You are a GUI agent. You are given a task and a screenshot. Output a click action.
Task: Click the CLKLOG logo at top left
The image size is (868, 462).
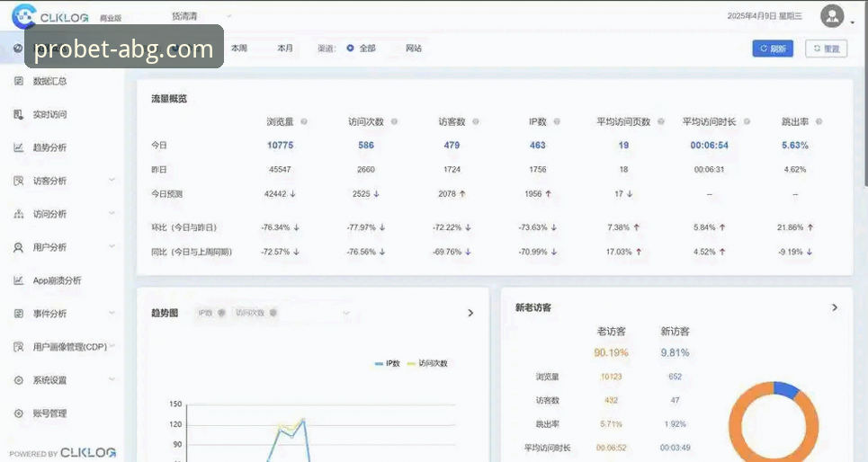(50, 16)
